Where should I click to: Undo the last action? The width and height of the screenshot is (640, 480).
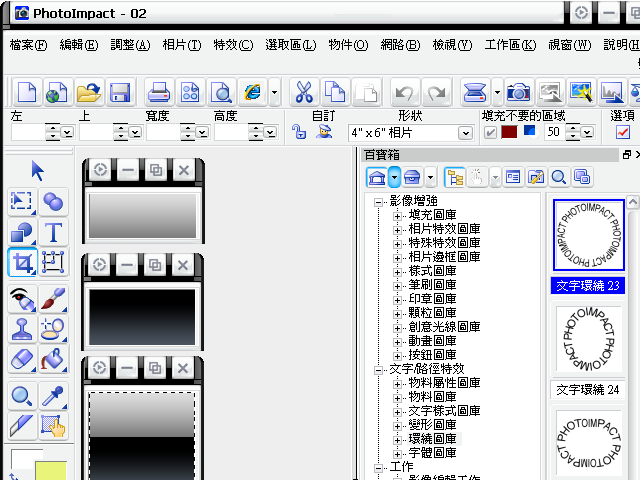pos(404,92)
